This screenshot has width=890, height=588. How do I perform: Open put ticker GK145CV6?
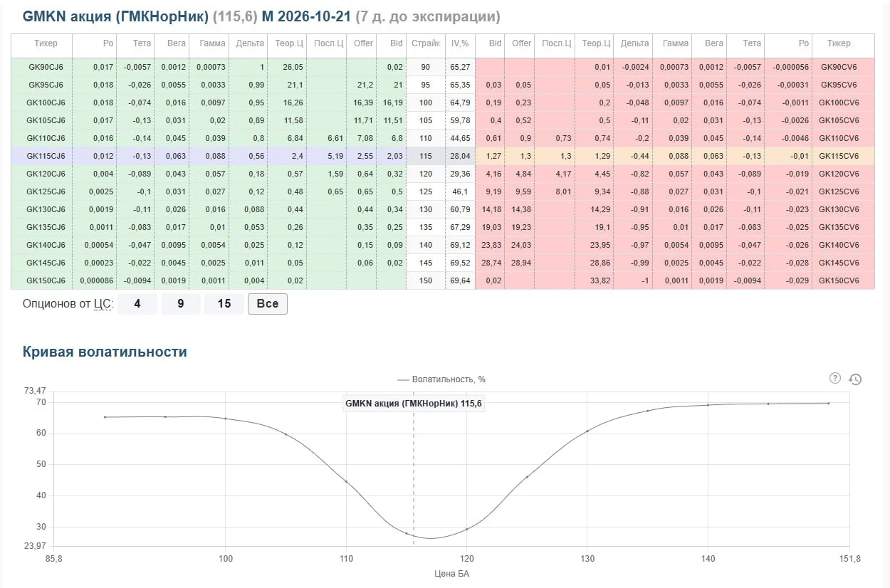(839, 263)
